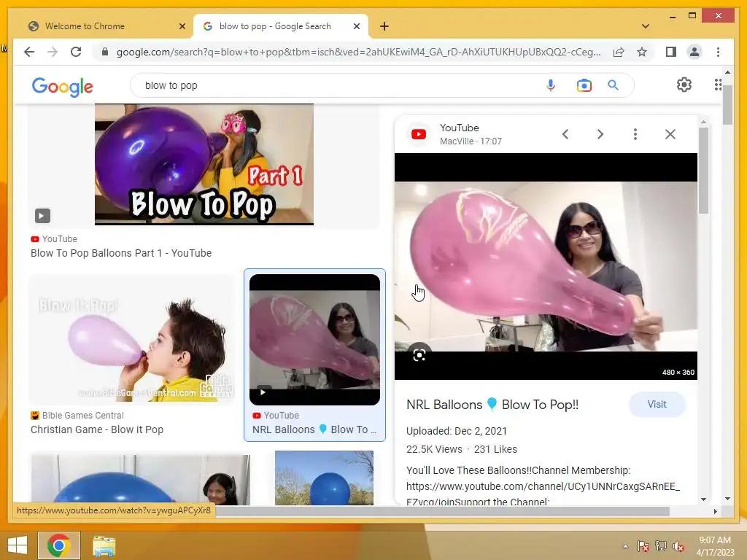747x560 pixels.
Task: Click the address bar URL
Action: point(358,52)
